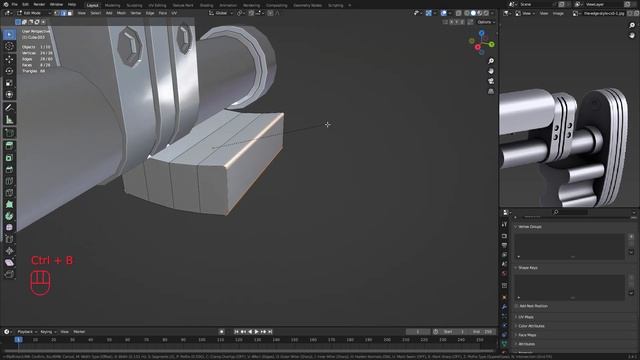Switch perspective/orthographic grid icon in viewport
The image size is (640, 360).
click(x=491, y=91)
